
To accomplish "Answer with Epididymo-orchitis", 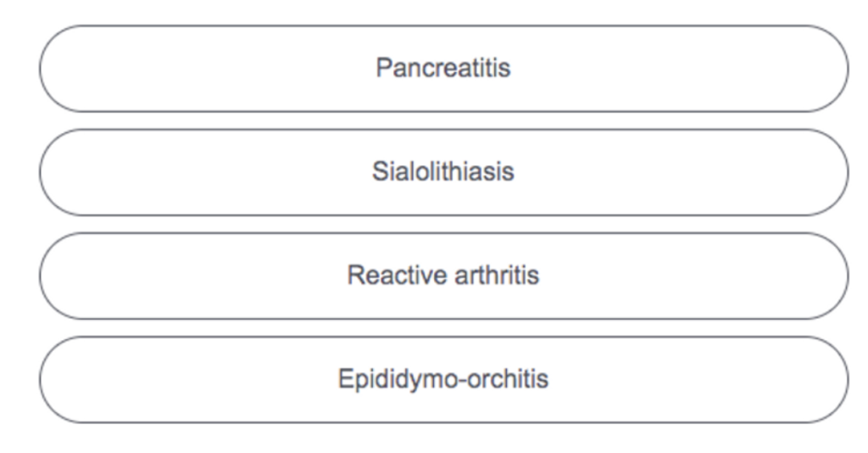I will (443, 379).
